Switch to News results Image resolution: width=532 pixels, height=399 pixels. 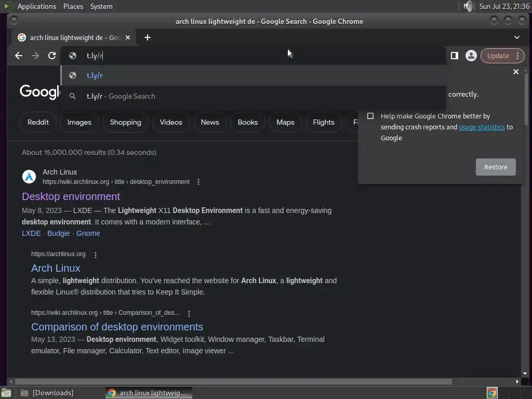pyautogui.click(x=210, y=122)
